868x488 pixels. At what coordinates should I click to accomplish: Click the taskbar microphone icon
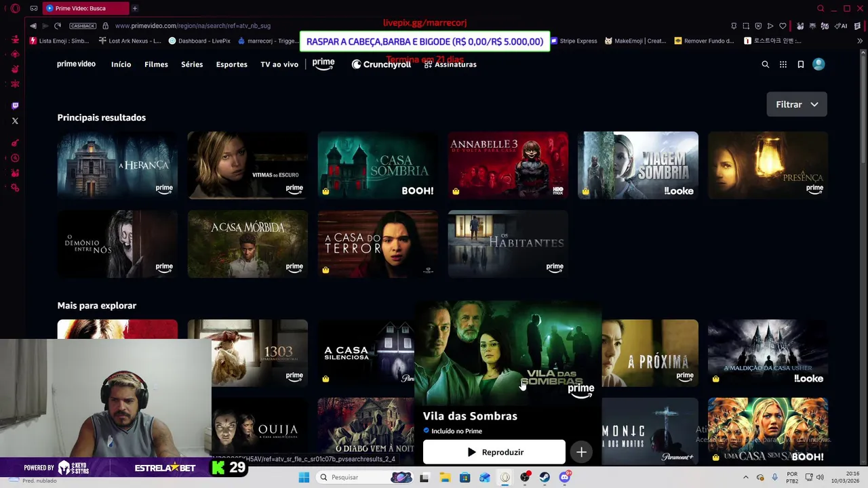click(775, 477)
